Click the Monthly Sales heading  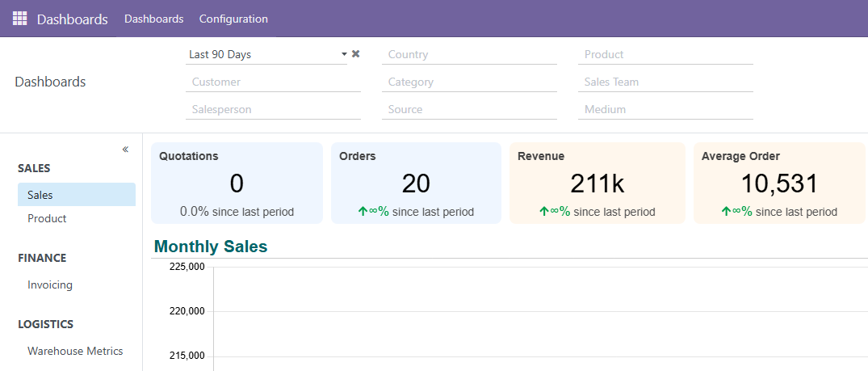(211, 247)
